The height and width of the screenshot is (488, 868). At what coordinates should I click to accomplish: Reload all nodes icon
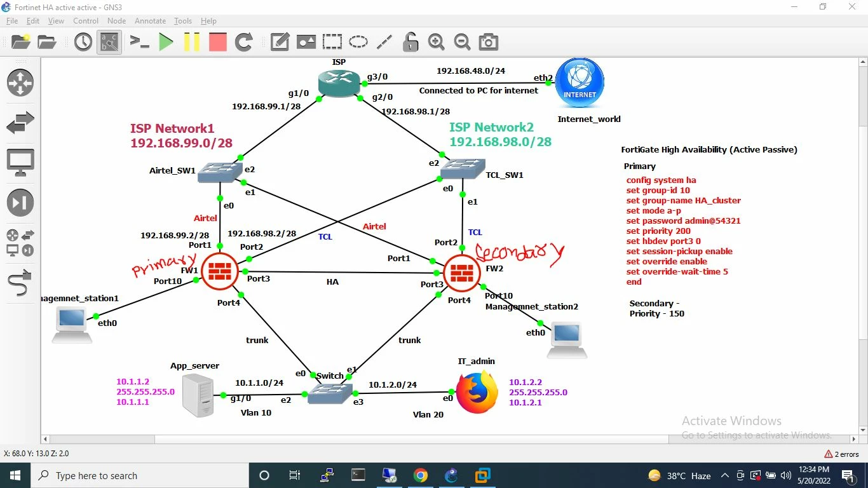[x=244, y=42]
